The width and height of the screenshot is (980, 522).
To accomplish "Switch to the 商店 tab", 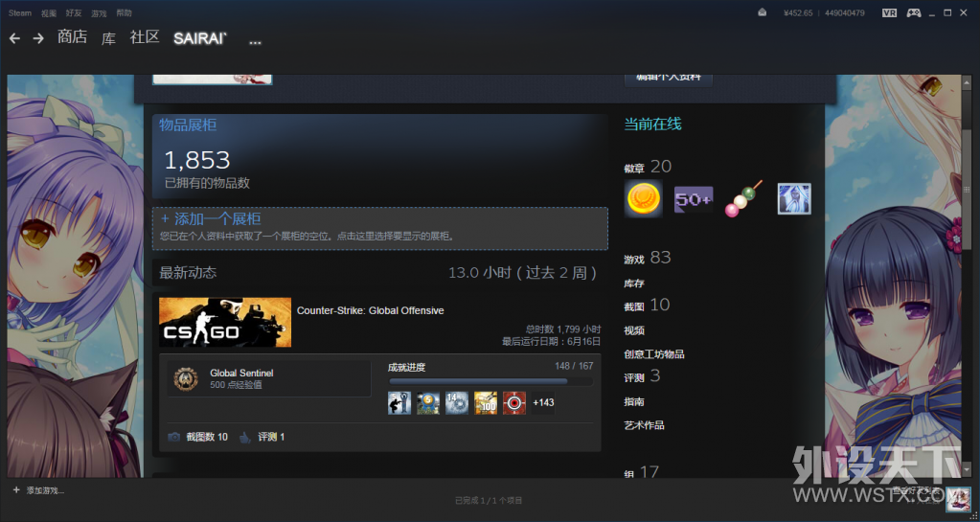I will (x=73, y=37).
